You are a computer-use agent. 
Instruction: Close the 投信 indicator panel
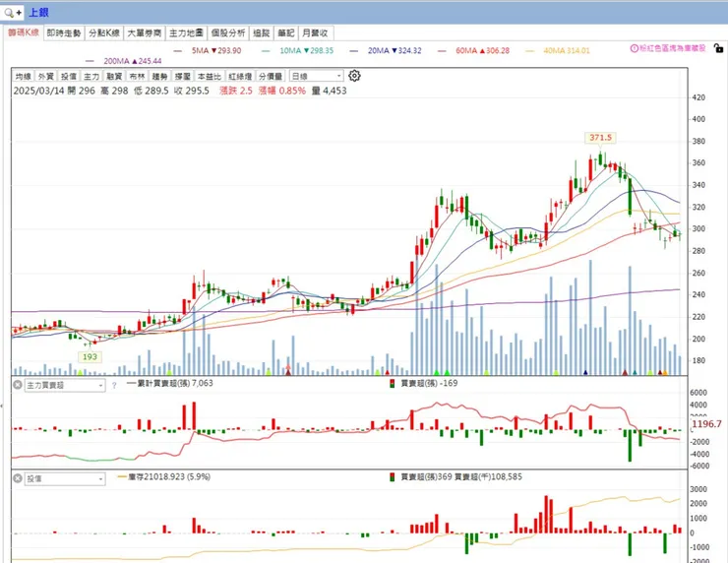coord(18,478)
